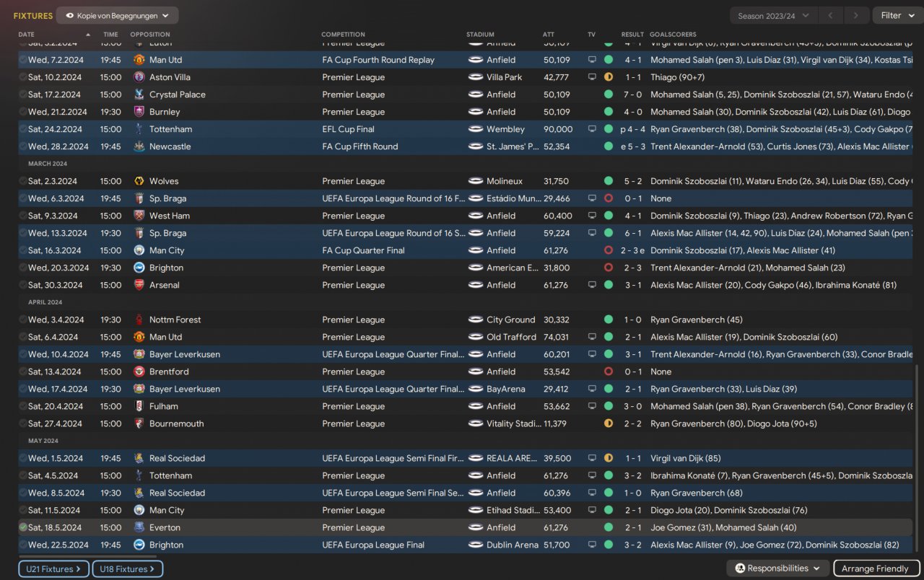The image size is (924, 580).
Task: Select the Arsenal club badge
Action: tap(139, 285)
